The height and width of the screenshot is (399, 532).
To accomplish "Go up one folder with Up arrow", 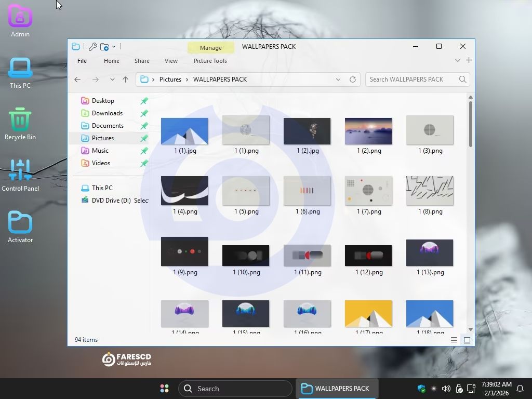I will 125,79.
